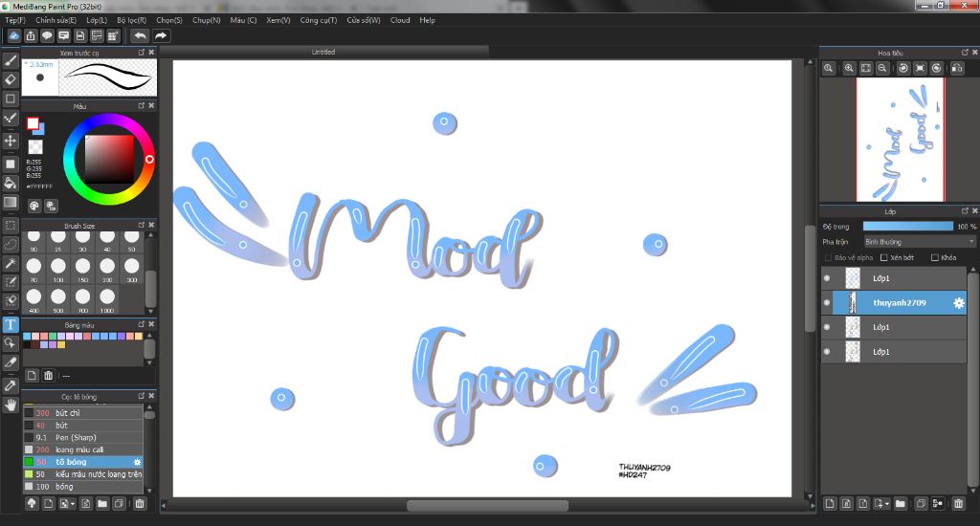Undock the Hoa tiêu navigator panel
This screenshot has width=980, height=526.
(x=965, y=53)
